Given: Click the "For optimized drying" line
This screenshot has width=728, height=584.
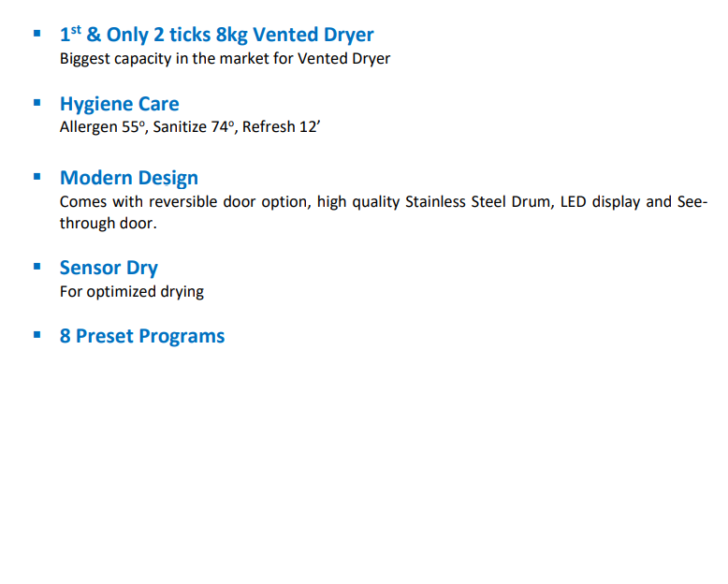Looking at the screenshot, I should coord(131,291).
